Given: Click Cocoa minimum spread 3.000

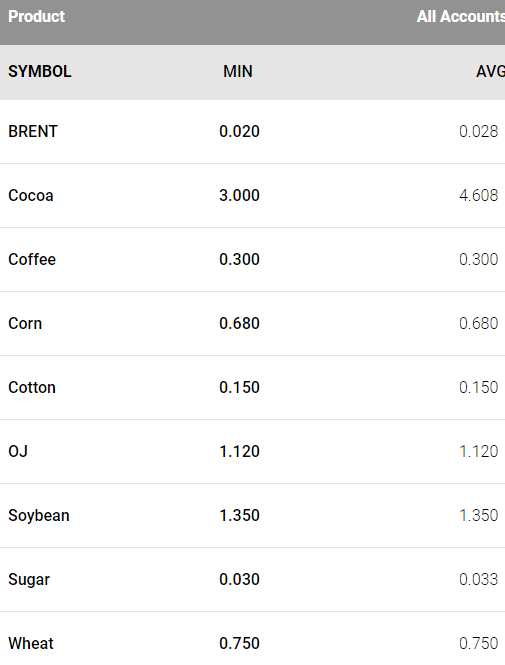Looking at the screenshot, I should click(x=240, y=196).
